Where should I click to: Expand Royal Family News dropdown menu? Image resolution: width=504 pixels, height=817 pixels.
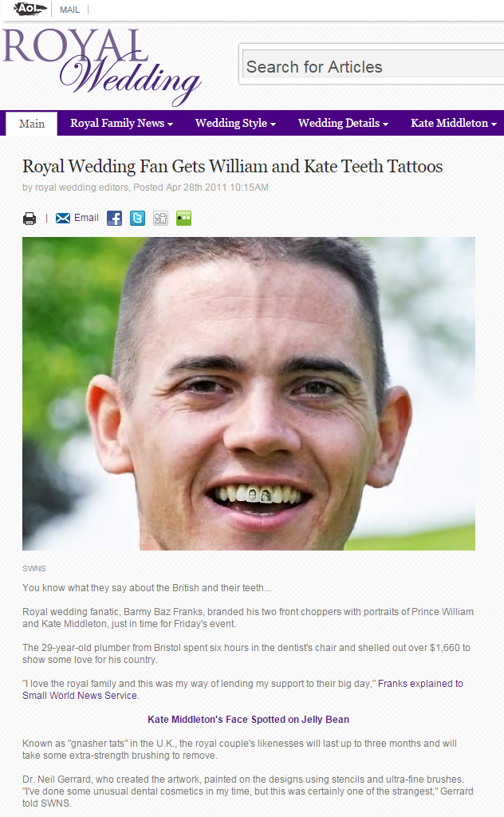122,124
